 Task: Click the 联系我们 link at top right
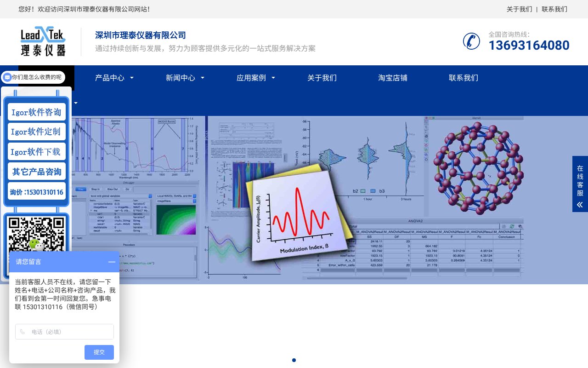[x=554, y=9]
